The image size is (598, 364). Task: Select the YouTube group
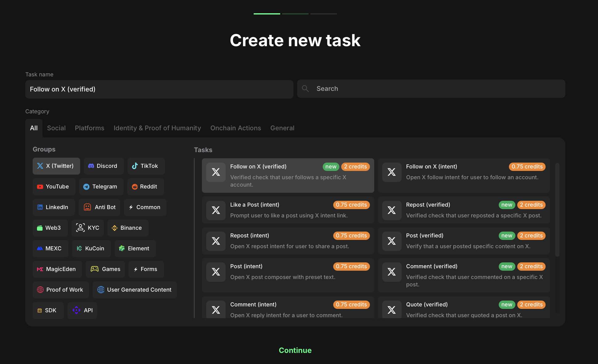tap(54, 187)
